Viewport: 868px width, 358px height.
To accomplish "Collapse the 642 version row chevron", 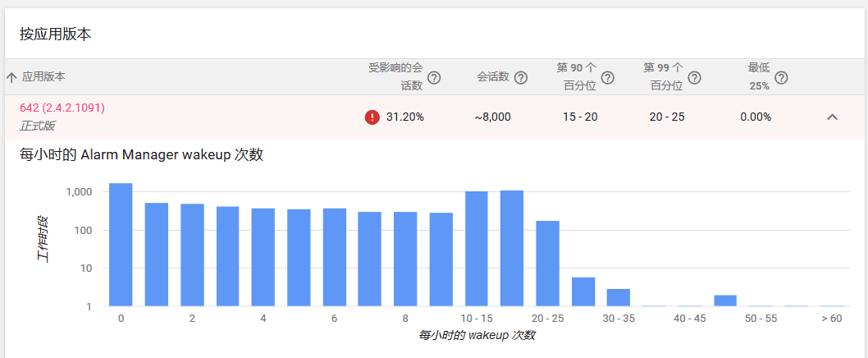I will pos(832,117).
